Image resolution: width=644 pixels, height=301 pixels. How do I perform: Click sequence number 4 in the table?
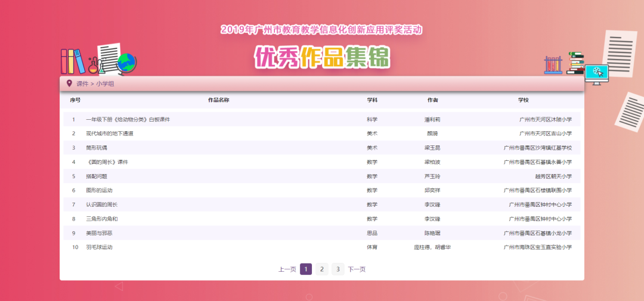point(73,162)
